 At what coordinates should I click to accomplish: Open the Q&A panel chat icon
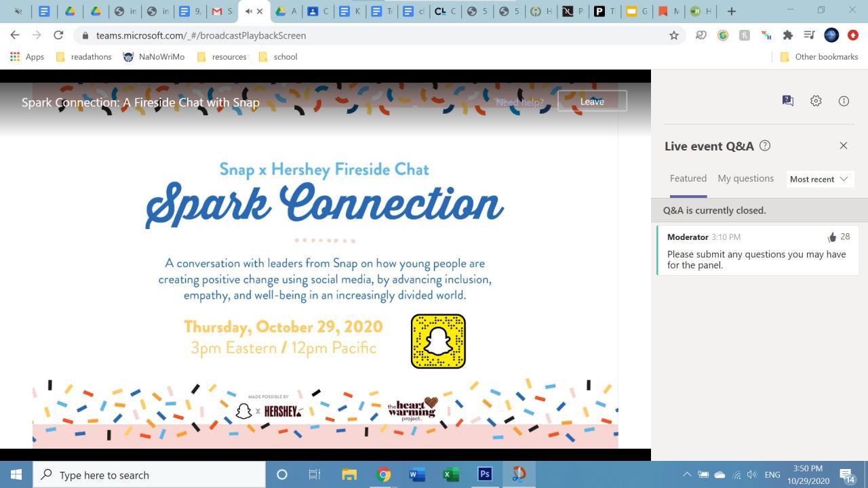coord(787,101)
